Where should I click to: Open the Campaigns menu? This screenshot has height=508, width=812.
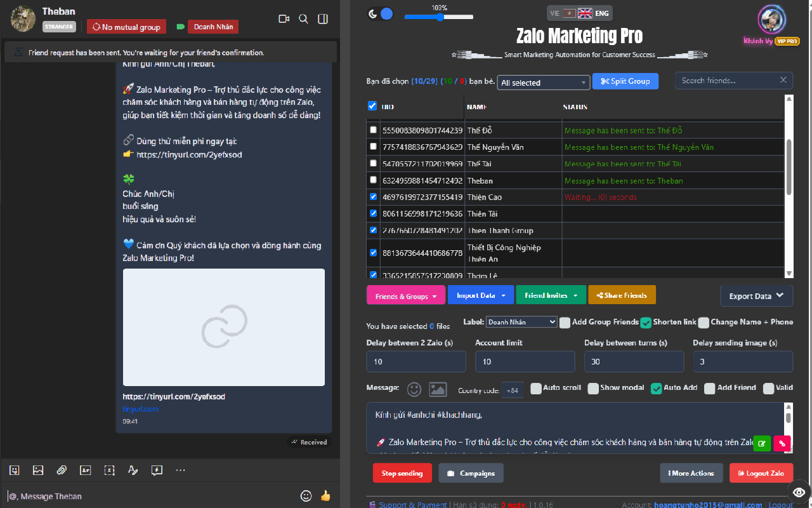(x=471, y=472)
